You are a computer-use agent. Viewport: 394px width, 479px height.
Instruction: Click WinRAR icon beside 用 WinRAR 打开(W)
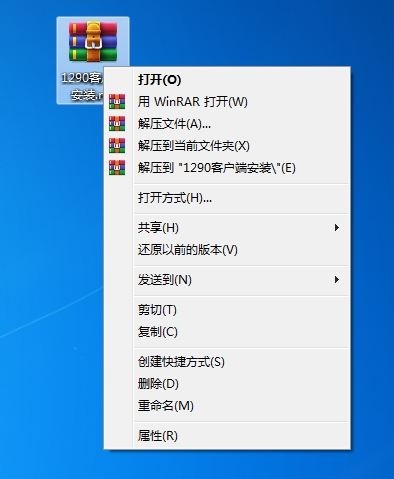click(117, 102)
